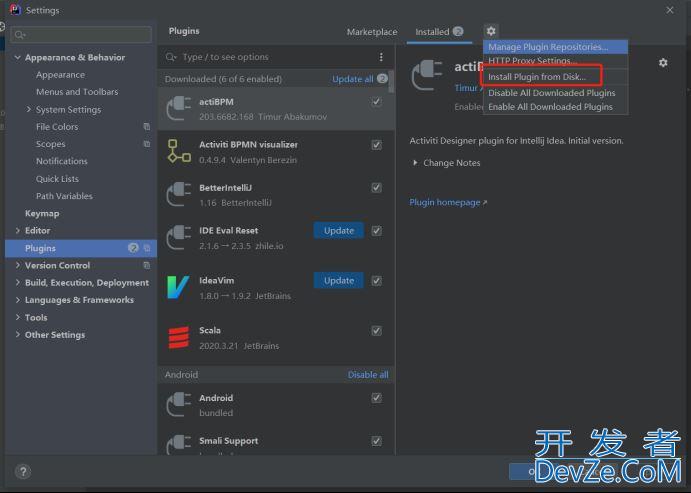The height and width of the screenshot is (493, 691).
Task: Focus the settings search field
Action: [82, 34]
